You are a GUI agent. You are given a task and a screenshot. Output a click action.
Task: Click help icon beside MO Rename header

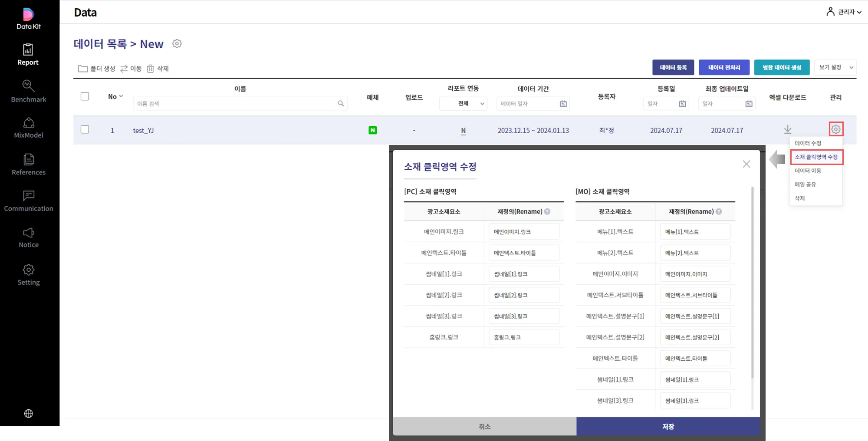[x=719, y=211]
